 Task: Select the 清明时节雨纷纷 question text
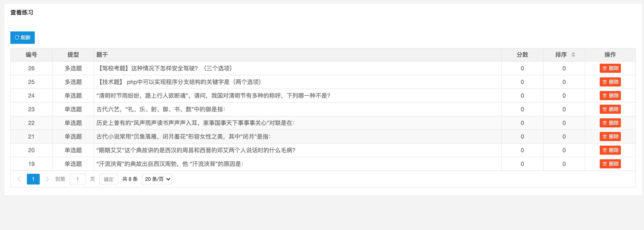pos(213,96)
